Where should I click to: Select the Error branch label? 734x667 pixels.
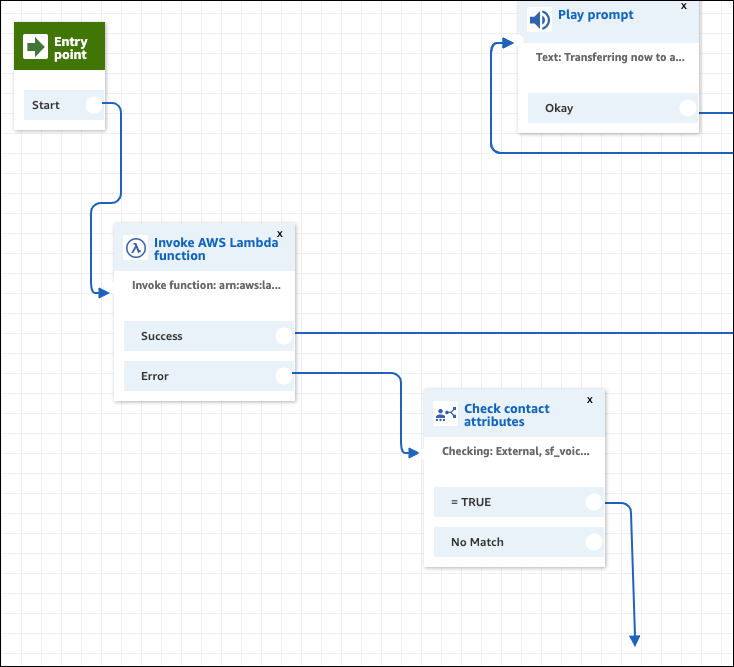[x=154, y=376]
